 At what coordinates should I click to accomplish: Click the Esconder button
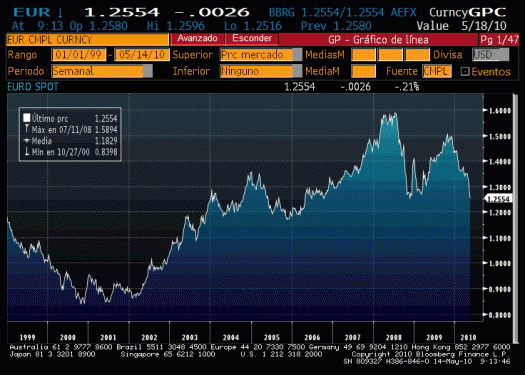tap(252, 39)
